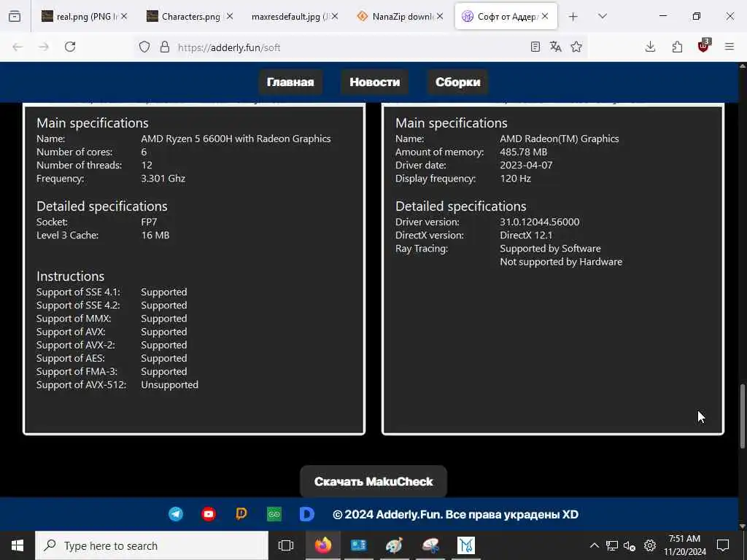The height and width of the screenshot is (560, 747).
Task: Open network status tray icon
Action: [612, 545]
